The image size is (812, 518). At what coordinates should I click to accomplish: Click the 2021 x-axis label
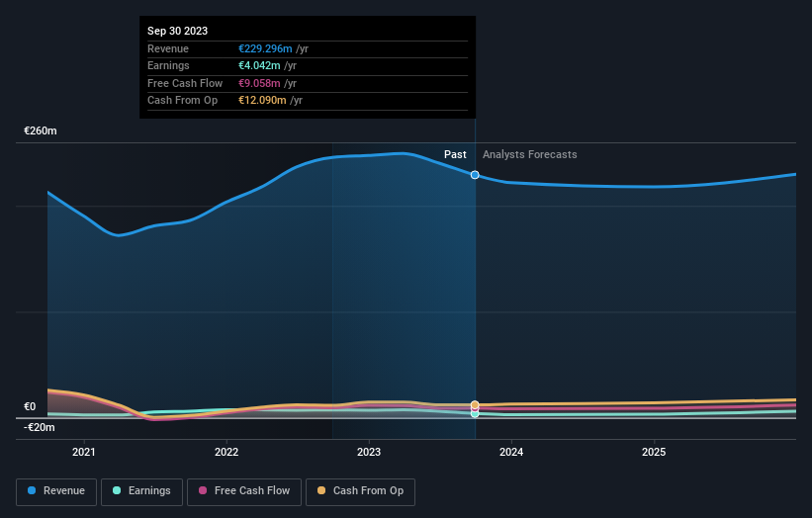(x=84, y=452)
